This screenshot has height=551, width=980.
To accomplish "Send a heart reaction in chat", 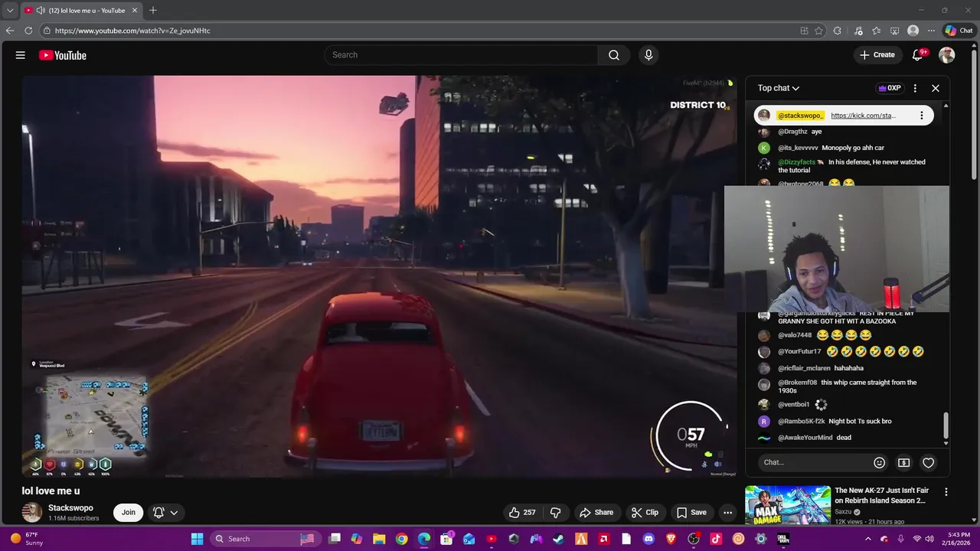I will (x=928, y=462).
